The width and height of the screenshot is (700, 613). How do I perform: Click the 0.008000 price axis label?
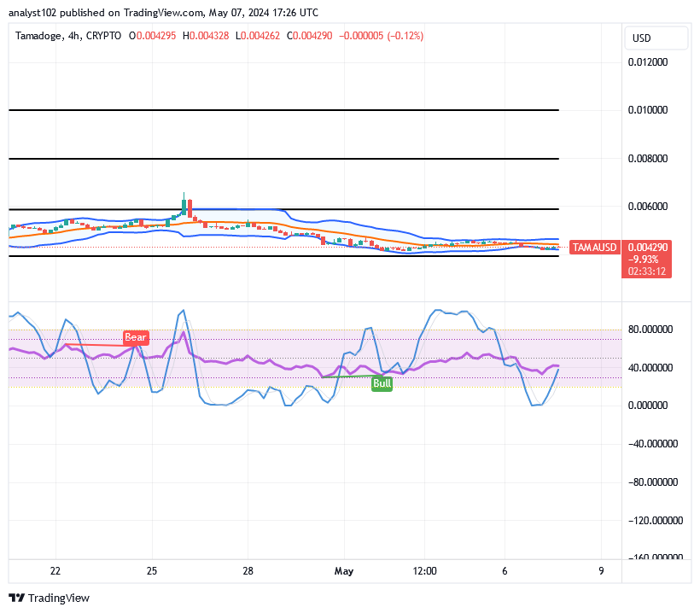tap(647, 159)
